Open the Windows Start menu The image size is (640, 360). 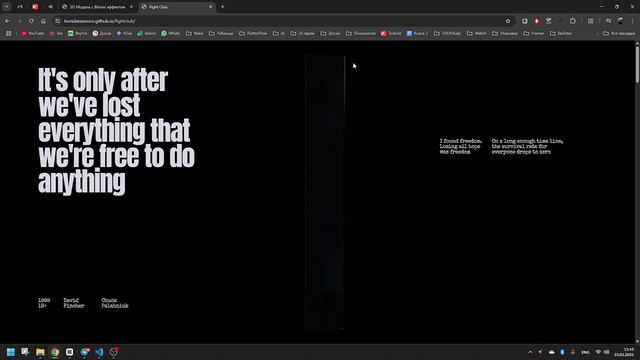point(11,352)
